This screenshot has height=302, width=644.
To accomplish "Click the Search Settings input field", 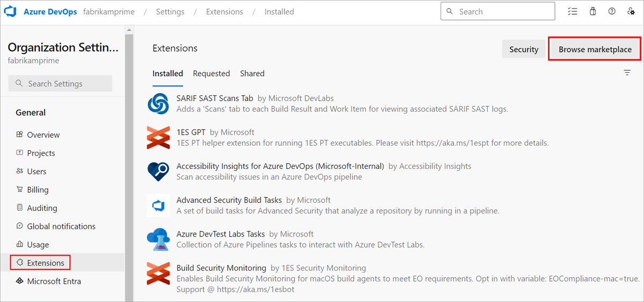I will [60, 84].
